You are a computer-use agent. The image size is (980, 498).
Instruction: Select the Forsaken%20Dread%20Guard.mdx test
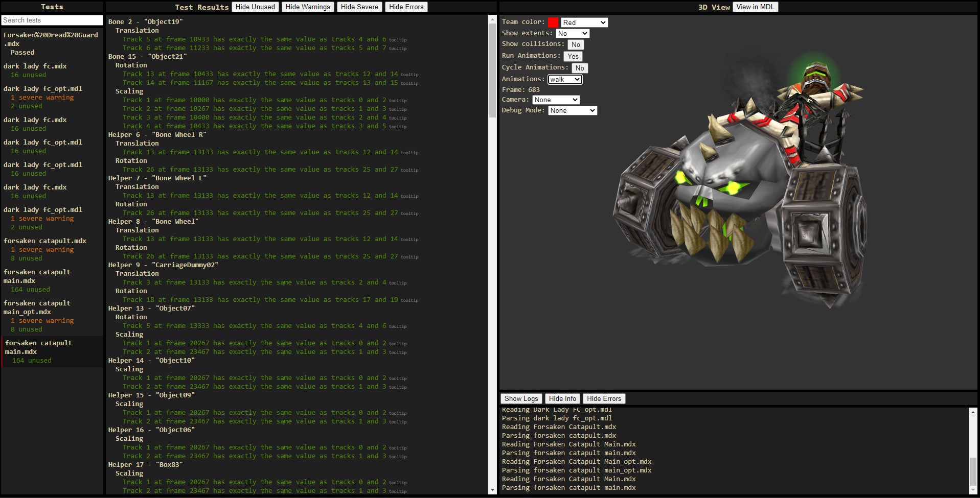tap(51, 43)
